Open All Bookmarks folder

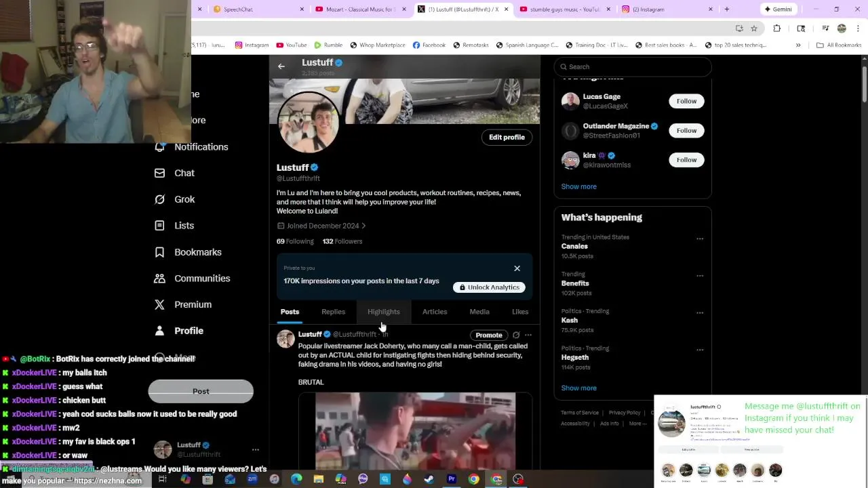click(839, 45)
